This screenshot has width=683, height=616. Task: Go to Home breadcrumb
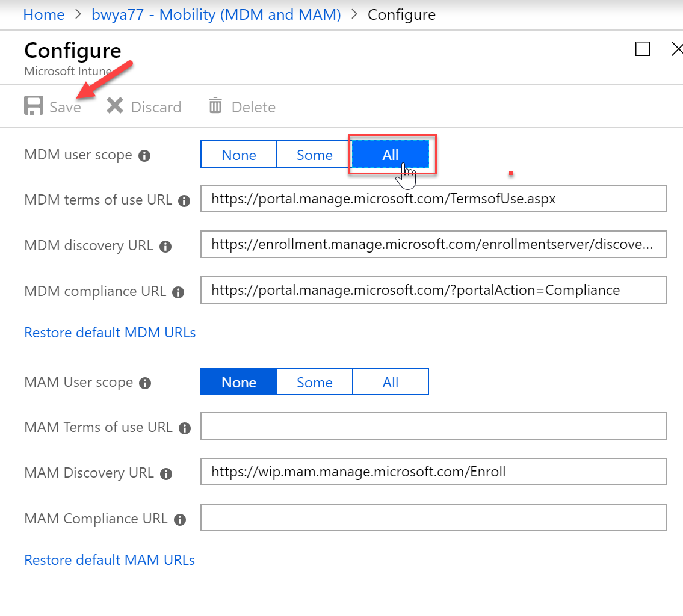pyautogui.click(x=43, y=14)
